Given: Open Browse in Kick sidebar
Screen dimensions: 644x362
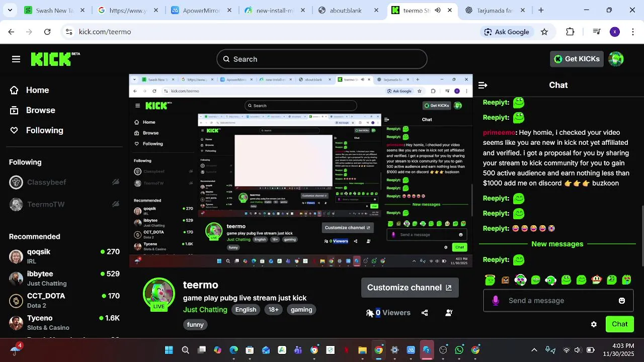Looking at the screenshot, I should click(33, 110).
